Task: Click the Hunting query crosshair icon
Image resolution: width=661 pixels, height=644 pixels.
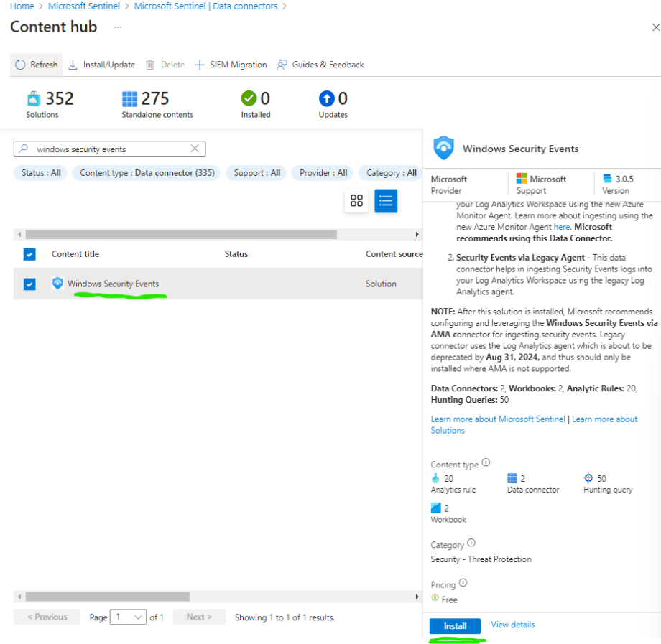Action: 588,477
